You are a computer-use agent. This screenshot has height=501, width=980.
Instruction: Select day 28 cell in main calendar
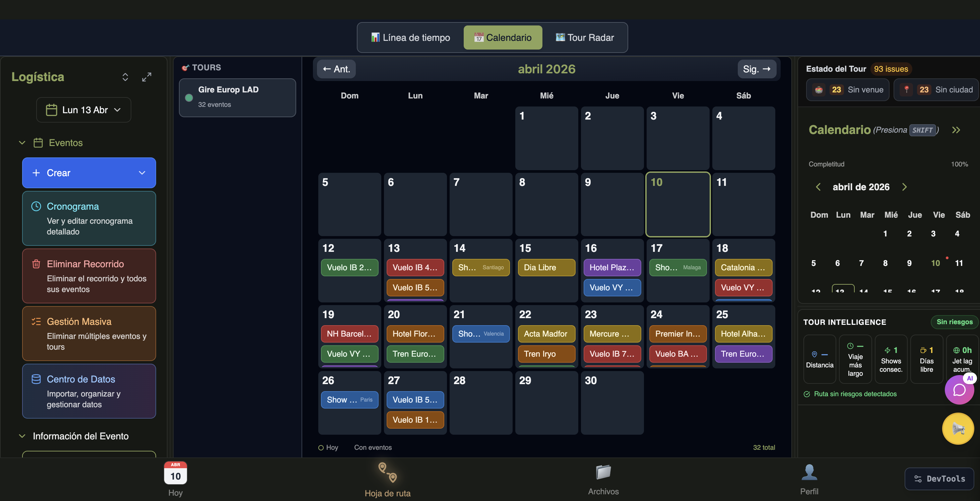480,403
